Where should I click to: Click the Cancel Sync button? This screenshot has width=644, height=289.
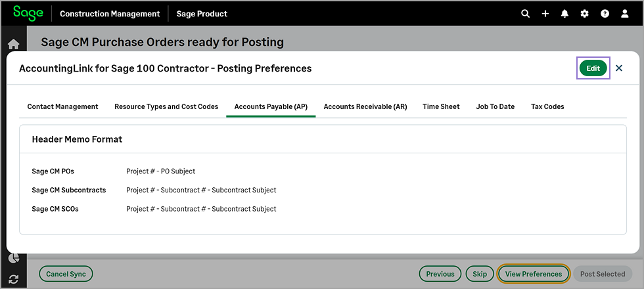click(66, 274)
